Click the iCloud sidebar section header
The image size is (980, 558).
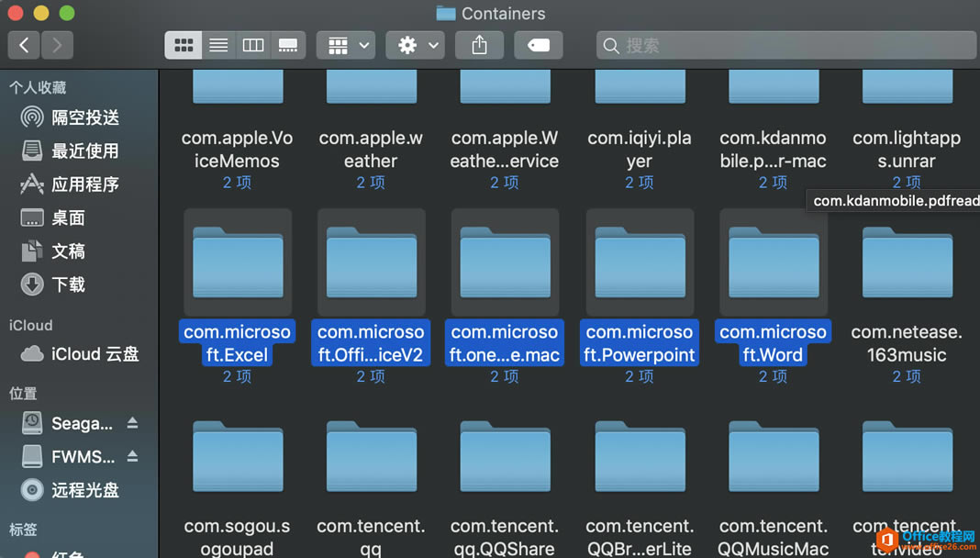[x=30, y=325]
